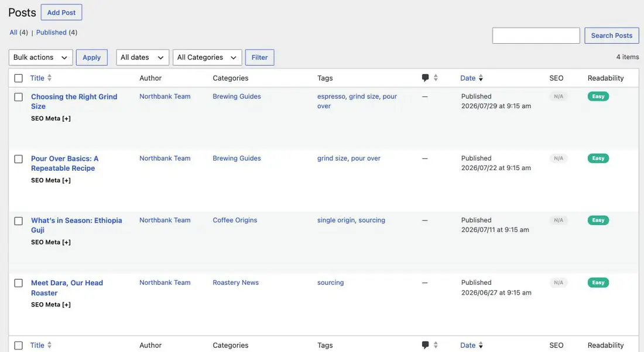Viewport: 644px width, 352px height.
Task: Click the Filter button
Action: (259, 57)
